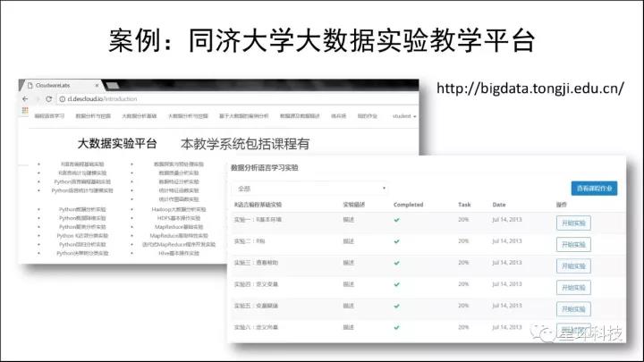The image size is (644, 362).
Task: Open 描述 link in 实验四 row
Action: coord(348,284)
